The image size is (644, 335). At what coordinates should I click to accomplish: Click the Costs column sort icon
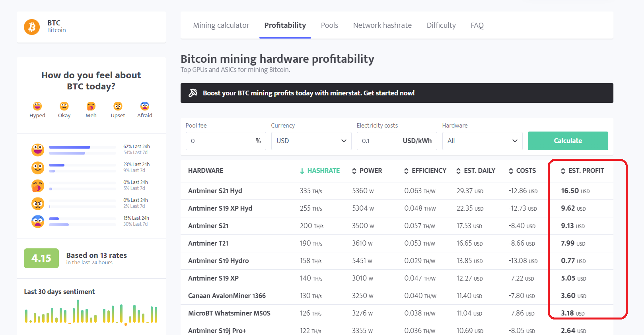(x=511, y=171)
